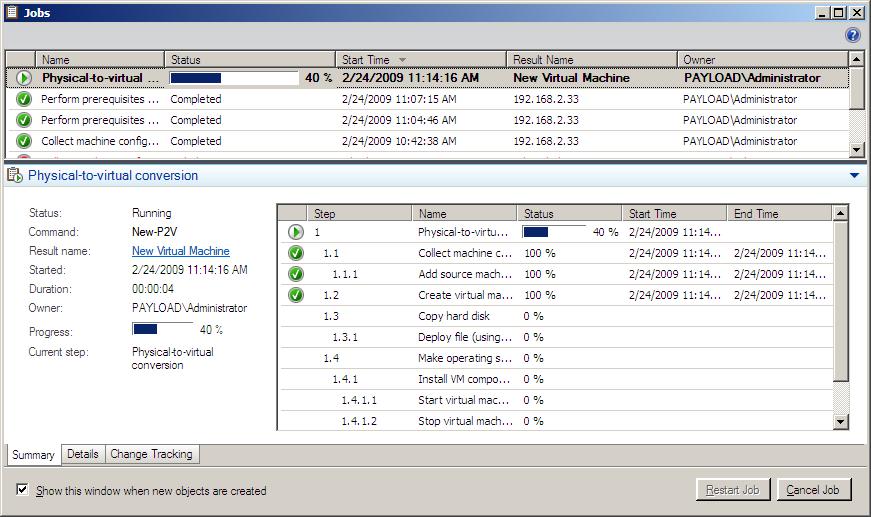This screenshot has height=517, width=871.
Task: Click the running status icon of Physical-to-virtual job
Action: (24, 78)
